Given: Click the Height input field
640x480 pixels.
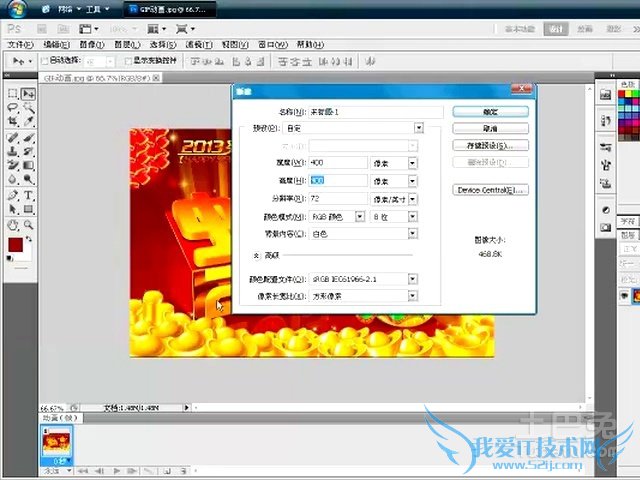Looking at the screenshot, I should [x=338, y=180].
